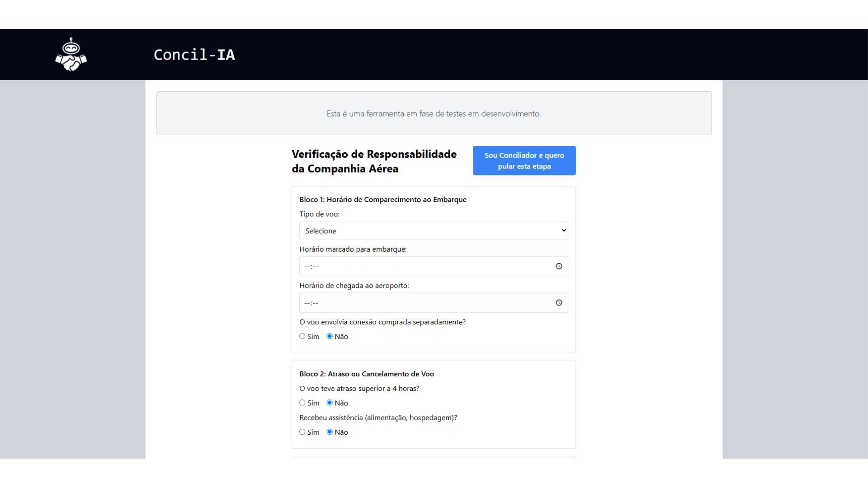Click the Bloco 1 section heading
Screen dimensions: 868x488
[x=382, y=199]
